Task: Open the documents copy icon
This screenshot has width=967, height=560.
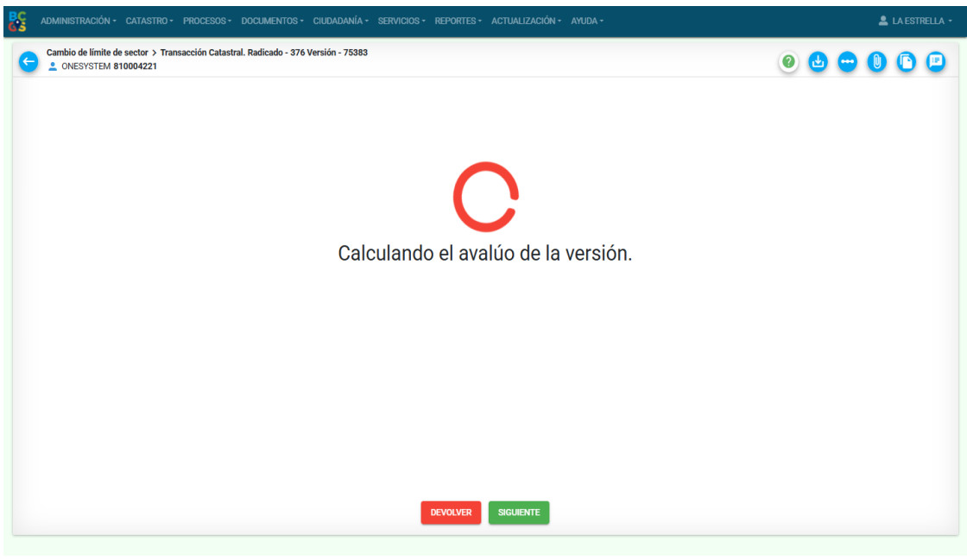Action: point(906,61)
